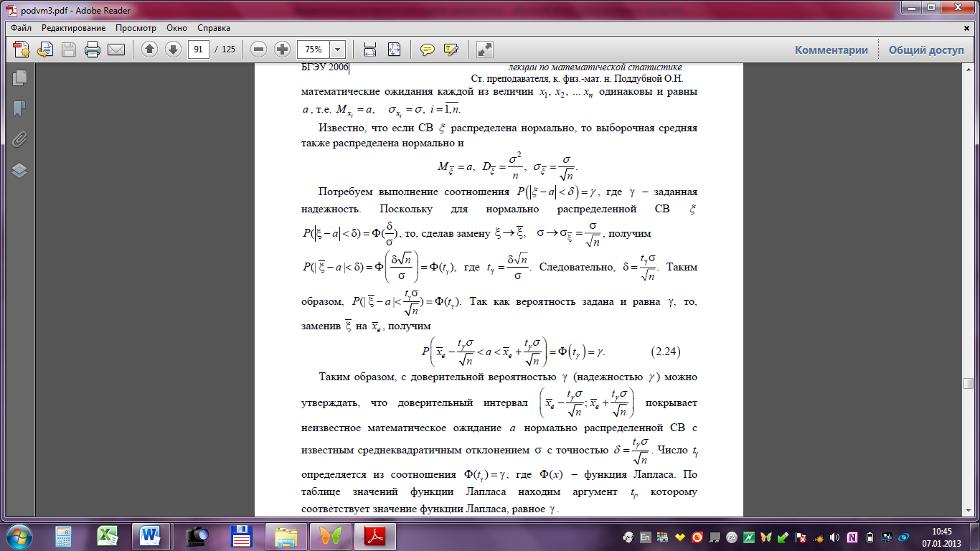Open the Редактирование menu
The image size is (980, 551).
coord(73,28)
